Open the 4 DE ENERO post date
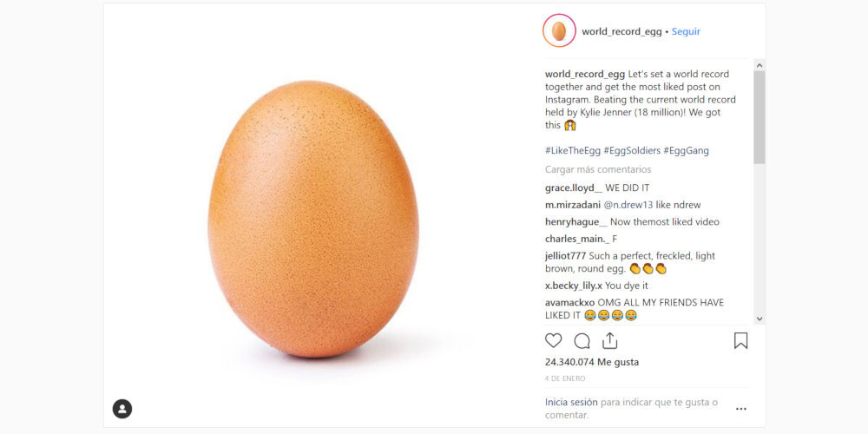This screenshot has height=434, width=868. [565, 378]
